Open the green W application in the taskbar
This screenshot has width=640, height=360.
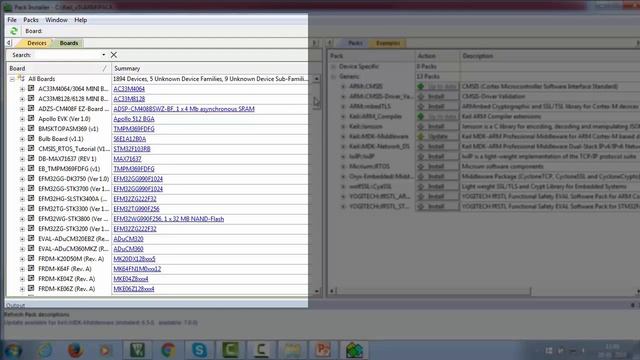pyautogui.click(x=137, y=350)
